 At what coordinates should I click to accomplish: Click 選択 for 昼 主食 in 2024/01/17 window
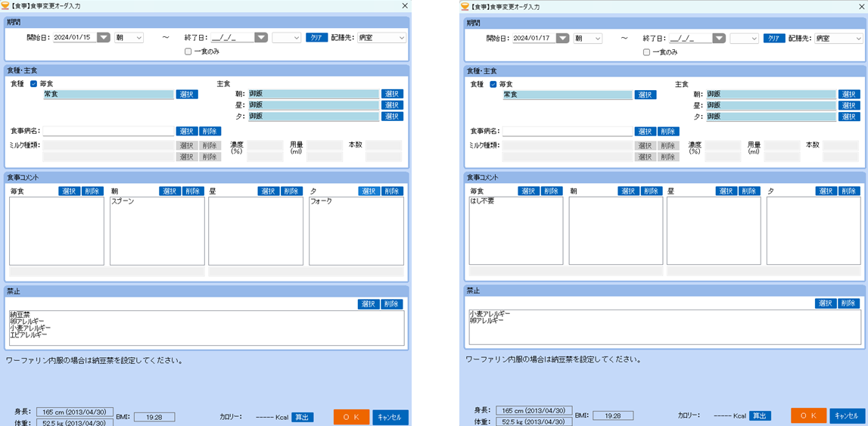pyautogui.click(x=850, y=106)
